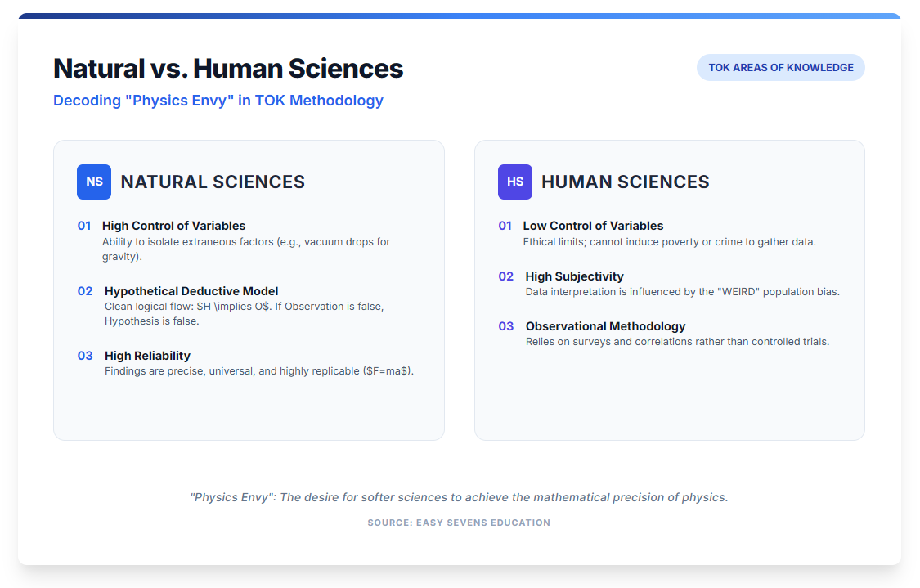Select the Natural Sciences heading
Image resolution: width=920 pixels, height=588 pixels.
213,182
